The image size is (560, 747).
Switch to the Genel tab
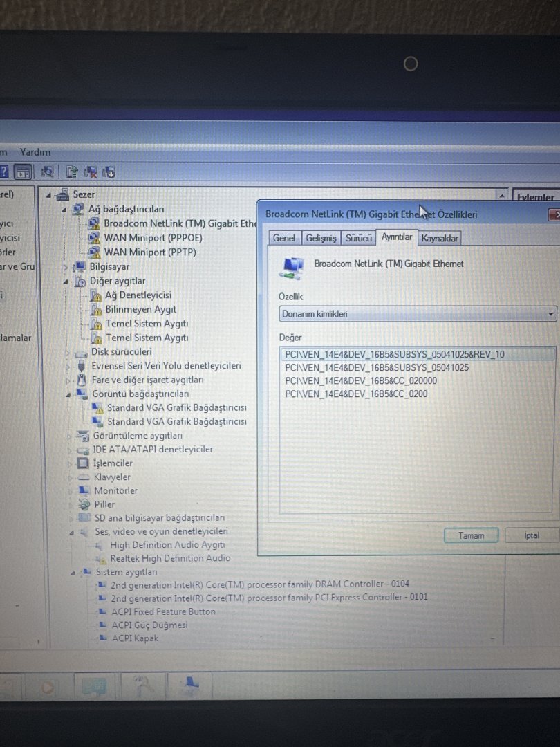tap(284, 238)
